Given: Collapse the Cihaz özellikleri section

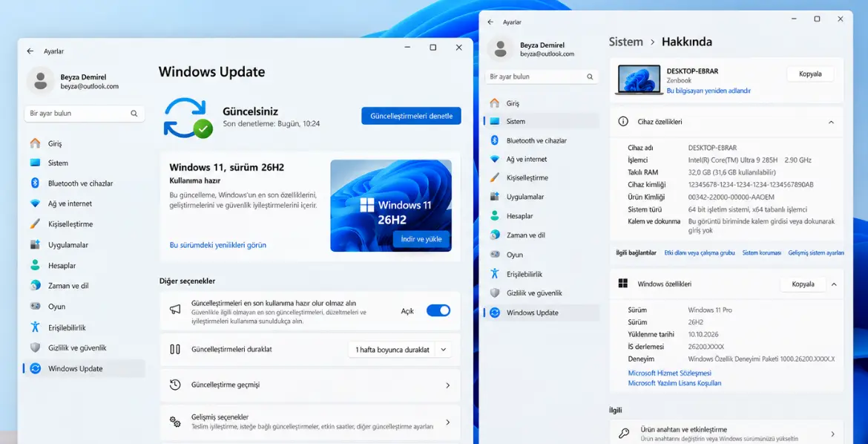Looking at the screenshot, I should (x=831, y=121).
